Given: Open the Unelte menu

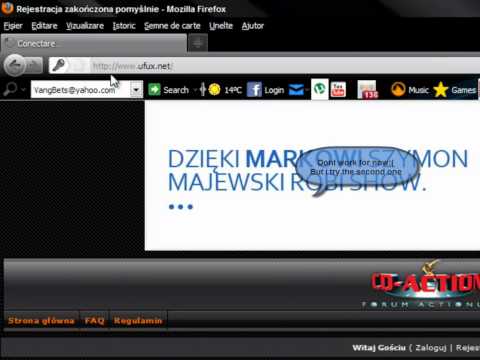Looking at the screenshot, I should click(221, 26).
